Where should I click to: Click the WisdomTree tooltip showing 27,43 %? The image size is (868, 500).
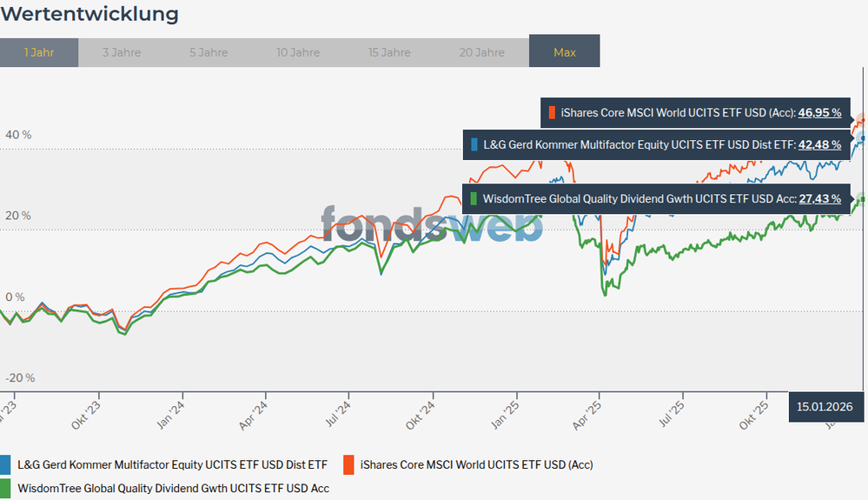(x=657, y=199)
